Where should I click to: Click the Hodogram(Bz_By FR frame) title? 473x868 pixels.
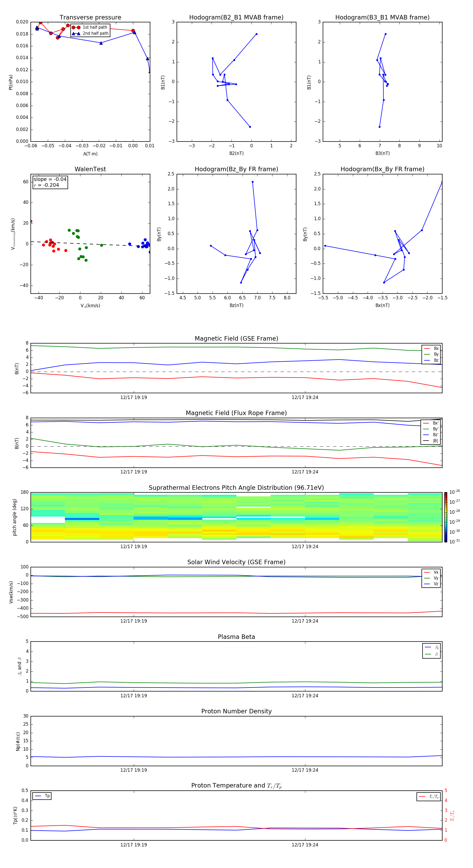(236, 169)
